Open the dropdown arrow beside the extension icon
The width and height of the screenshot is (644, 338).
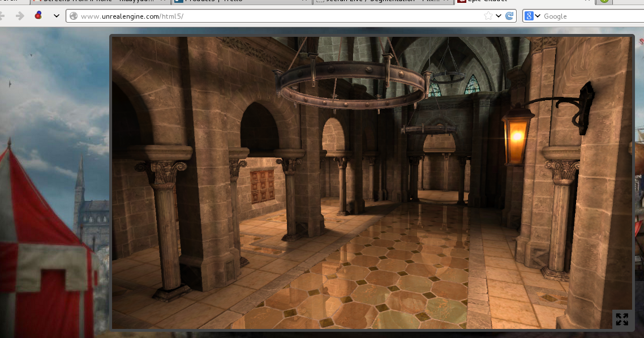(57, 16)
